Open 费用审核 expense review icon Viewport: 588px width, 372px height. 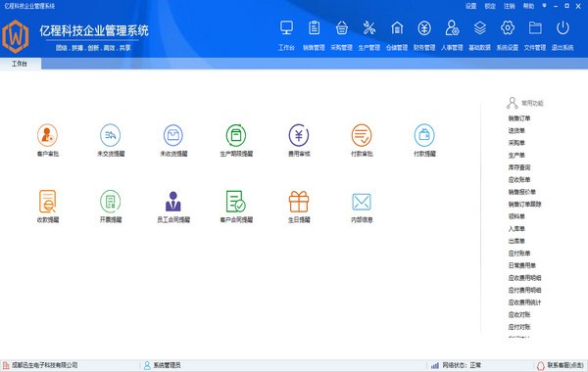[299, 135]
